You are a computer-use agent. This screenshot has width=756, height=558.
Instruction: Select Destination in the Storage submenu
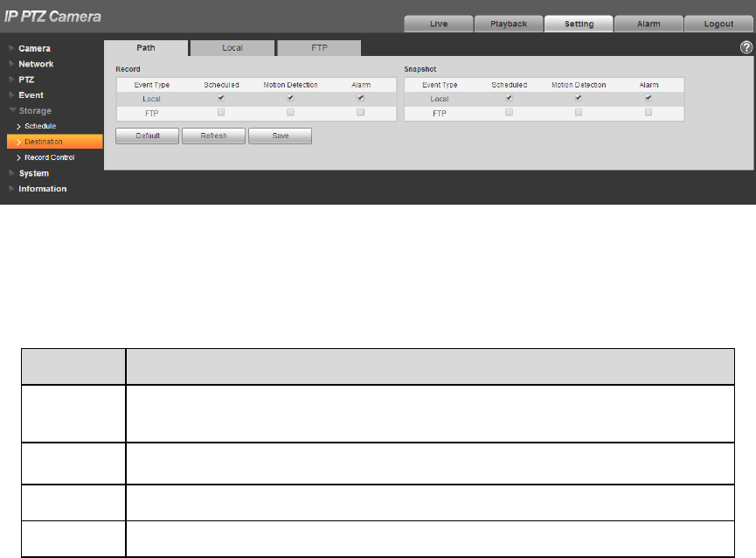(x=54, y=142)
